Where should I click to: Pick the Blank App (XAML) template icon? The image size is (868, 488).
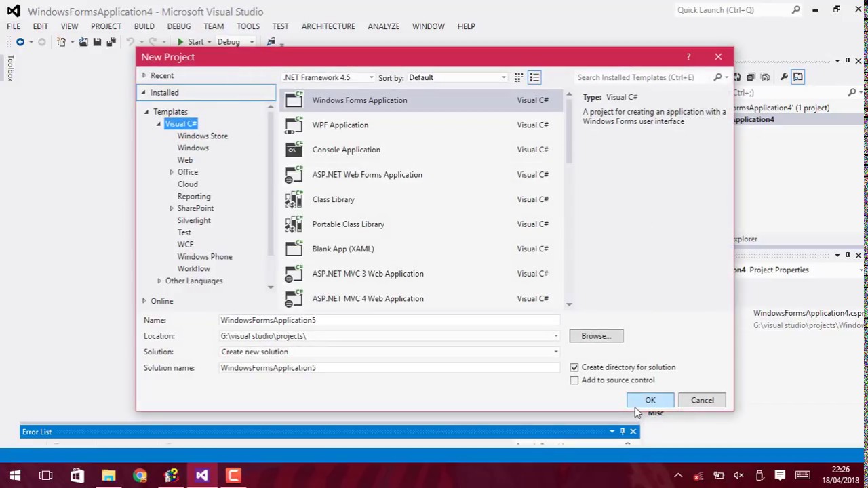point(294,249)
